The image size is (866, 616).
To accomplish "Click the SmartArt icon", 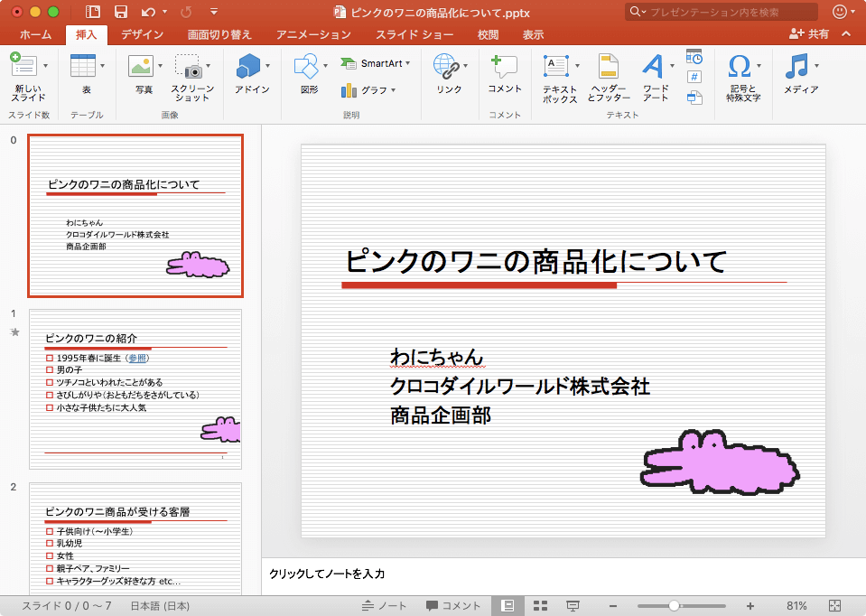I will coord(349,63).
